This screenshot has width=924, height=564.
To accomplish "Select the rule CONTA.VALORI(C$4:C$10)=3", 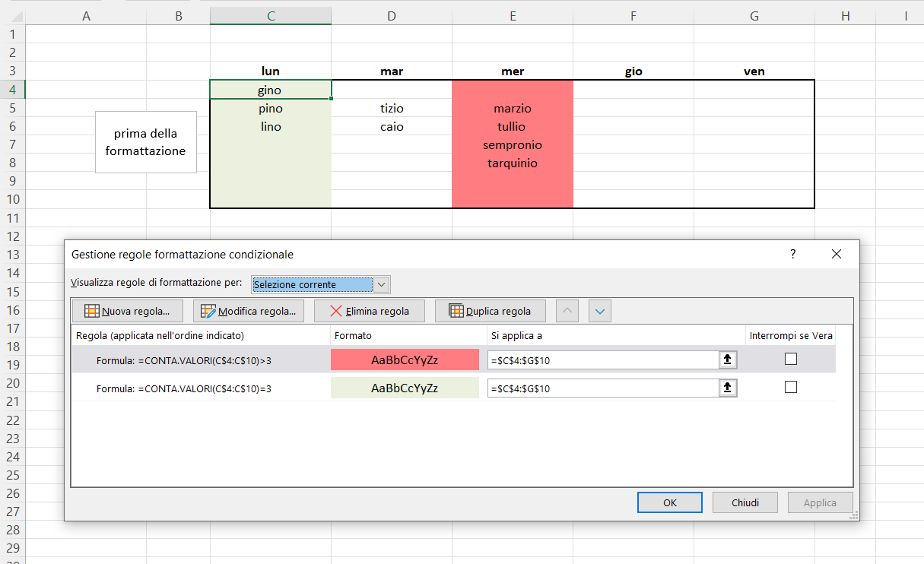I will click(x=184, y=388).
